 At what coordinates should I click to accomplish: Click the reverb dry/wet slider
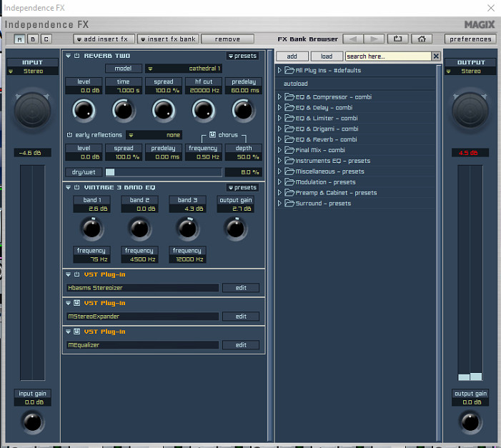[163, 172]
